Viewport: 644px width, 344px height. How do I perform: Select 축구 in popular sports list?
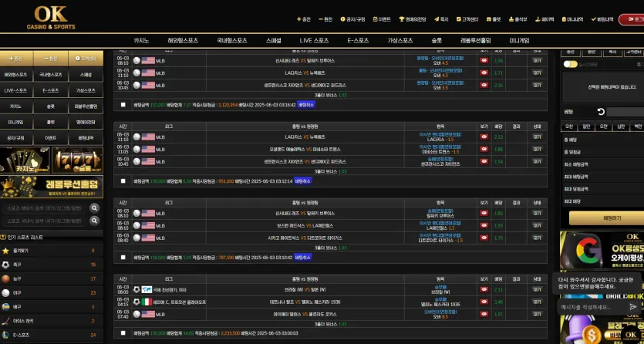(52, 265)
